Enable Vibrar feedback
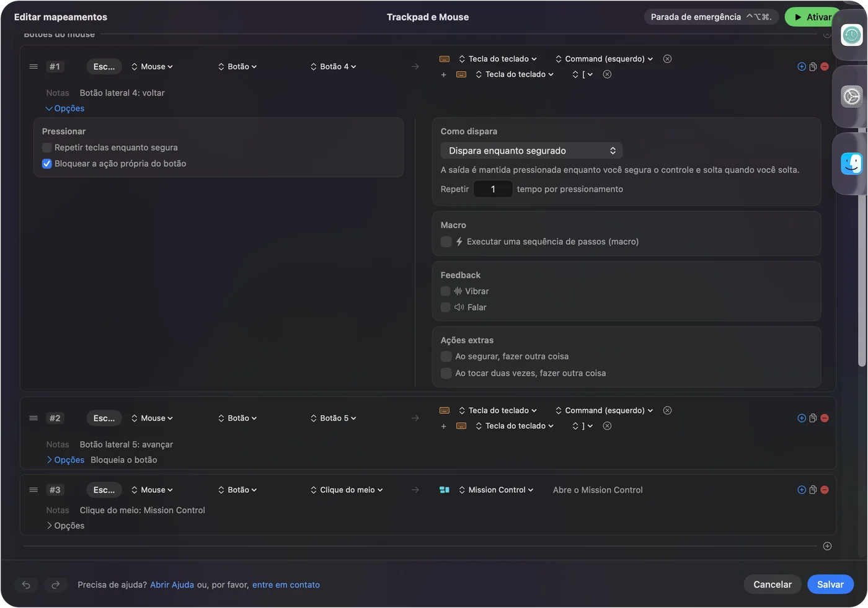This screenshot has height=608, width=868. click(445, 291)
